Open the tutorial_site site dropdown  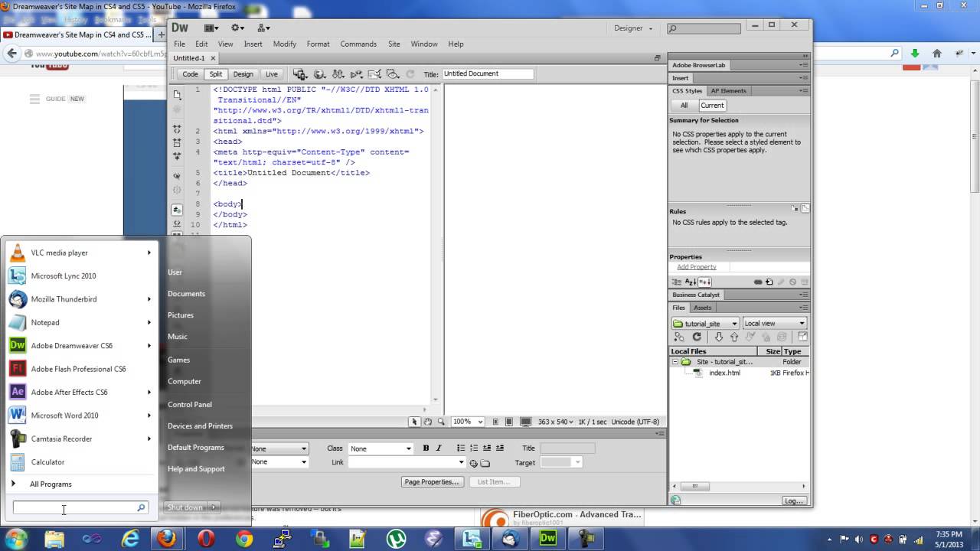point(705,323)
